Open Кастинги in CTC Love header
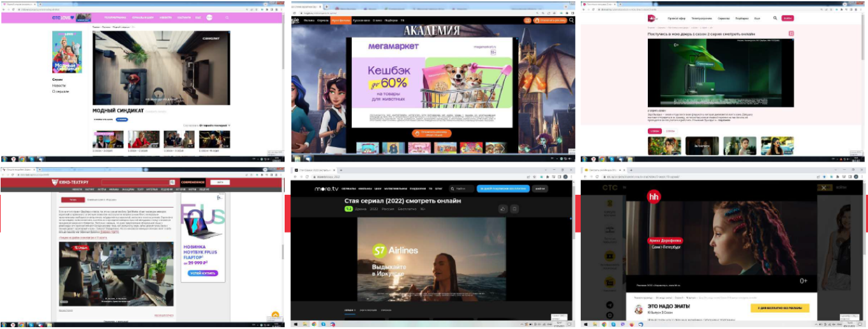Screen dimensions: 868x329 click(x=185, y=18)
